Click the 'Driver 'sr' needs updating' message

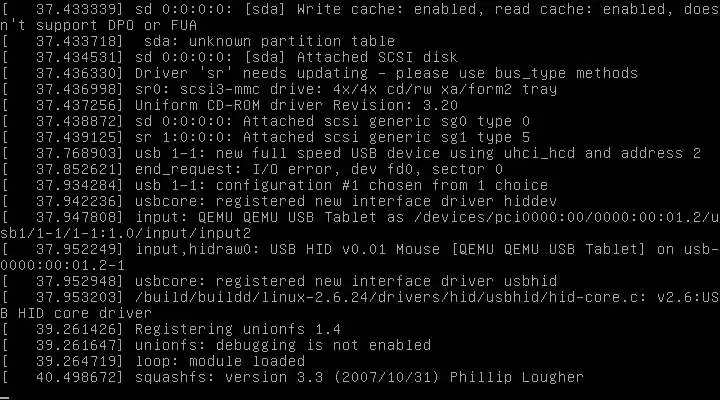[251, 73]
